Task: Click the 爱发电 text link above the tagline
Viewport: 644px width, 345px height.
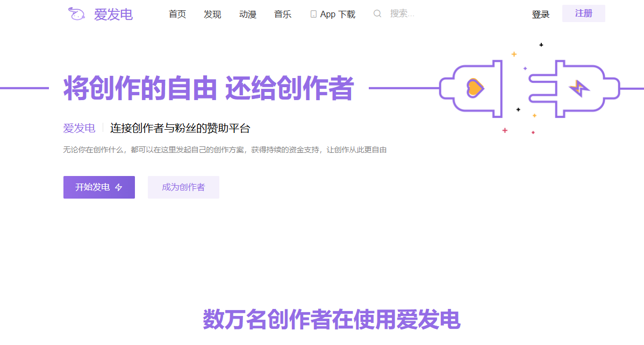Action: (x=78, y=128)
